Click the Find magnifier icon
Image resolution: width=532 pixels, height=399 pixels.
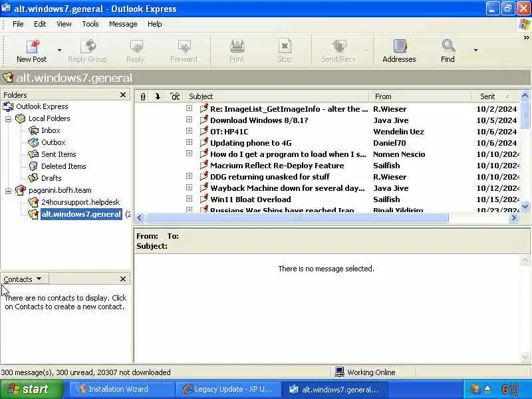click(448, 46)
